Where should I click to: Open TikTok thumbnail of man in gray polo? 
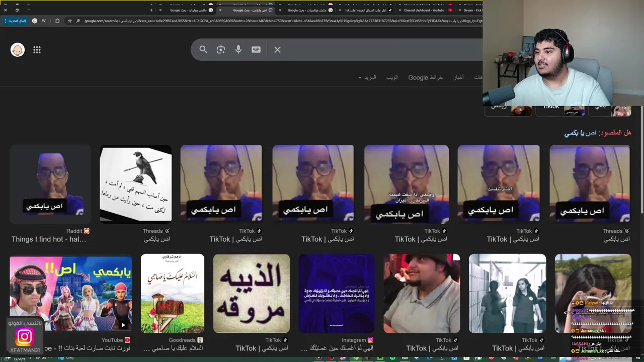422,293
